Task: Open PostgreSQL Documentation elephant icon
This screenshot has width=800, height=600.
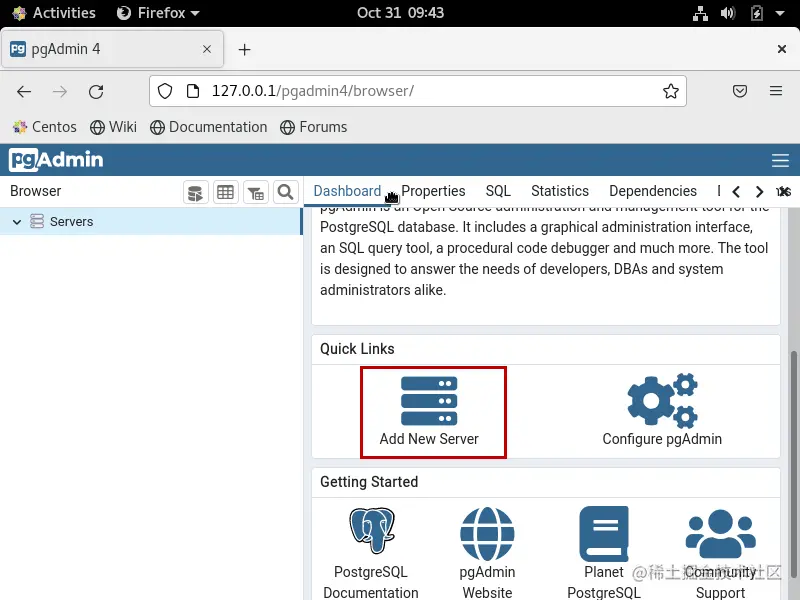Action: [371, 531]
